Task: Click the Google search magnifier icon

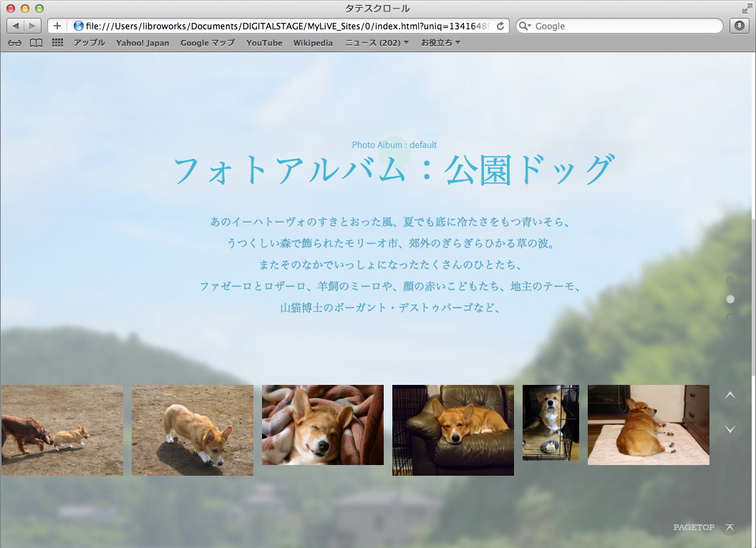Action: point(524,26)
